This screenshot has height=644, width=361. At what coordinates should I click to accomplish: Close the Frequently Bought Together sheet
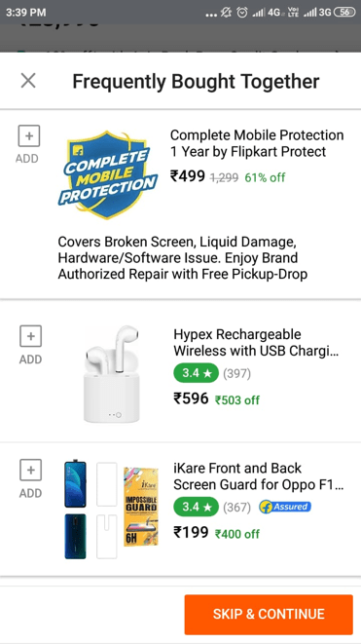coord(28,81)
